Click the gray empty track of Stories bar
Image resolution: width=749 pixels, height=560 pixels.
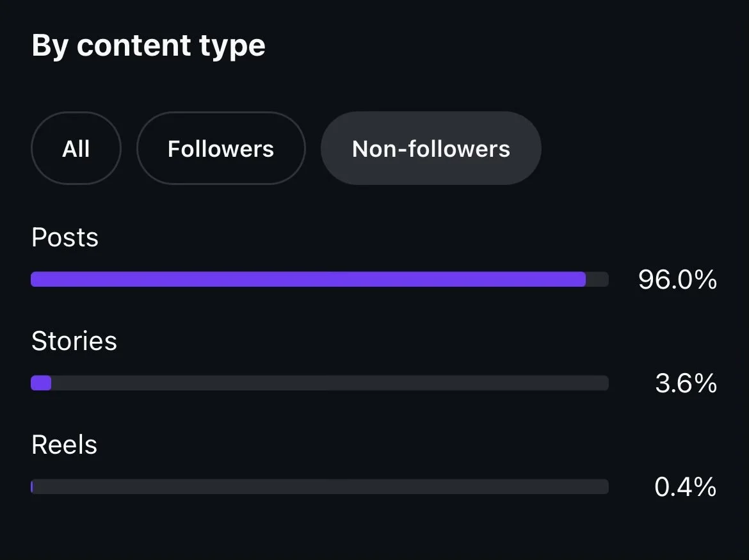click(x=330, y=383)
